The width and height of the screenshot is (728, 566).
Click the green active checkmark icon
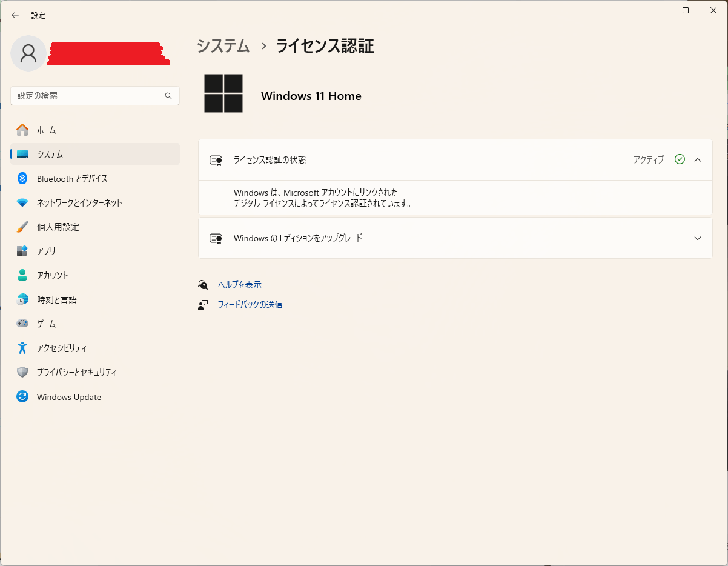(680, 159)
